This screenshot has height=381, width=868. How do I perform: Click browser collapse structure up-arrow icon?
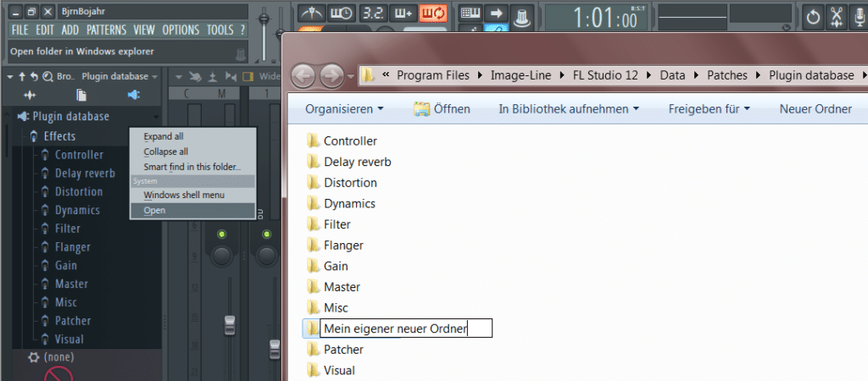[x=22, y=76]
